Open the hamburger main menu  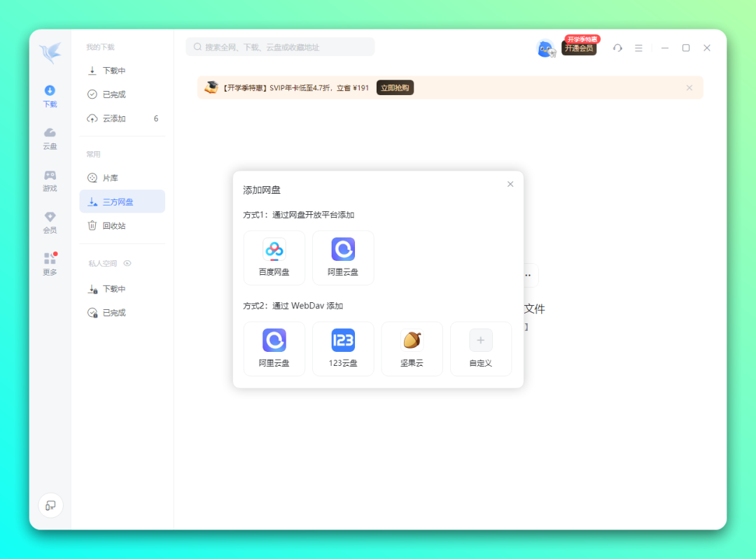(638, 48)
